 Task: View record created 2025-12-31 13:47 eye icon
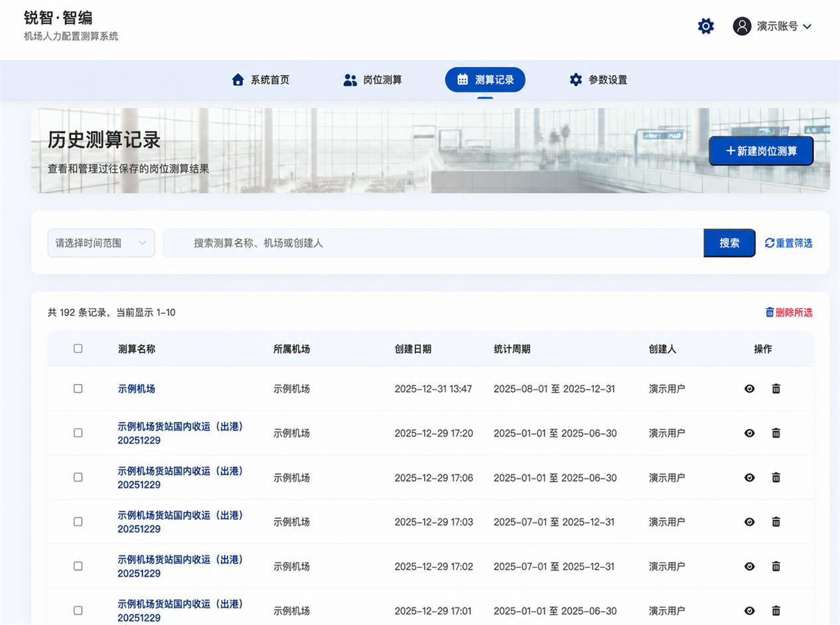(x=750, y=389)
